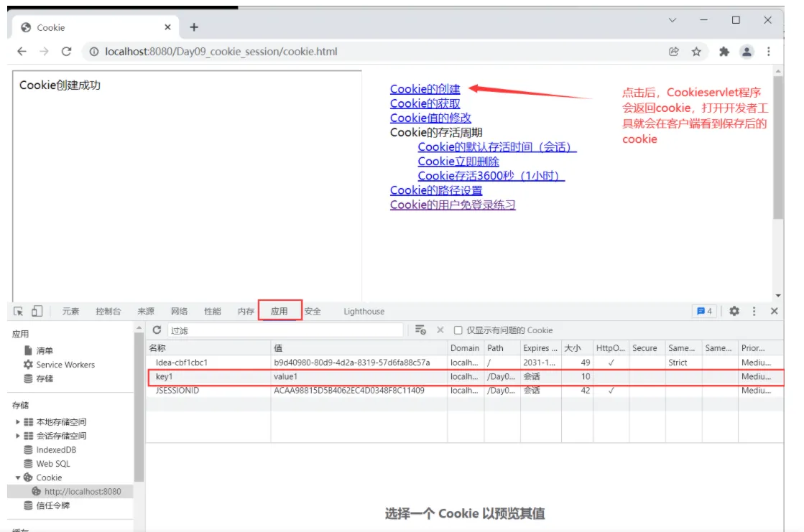This screenshot has height=532, width=804.
Task: Toggle DevTools device toolbar icon
Action: point(37,311)
